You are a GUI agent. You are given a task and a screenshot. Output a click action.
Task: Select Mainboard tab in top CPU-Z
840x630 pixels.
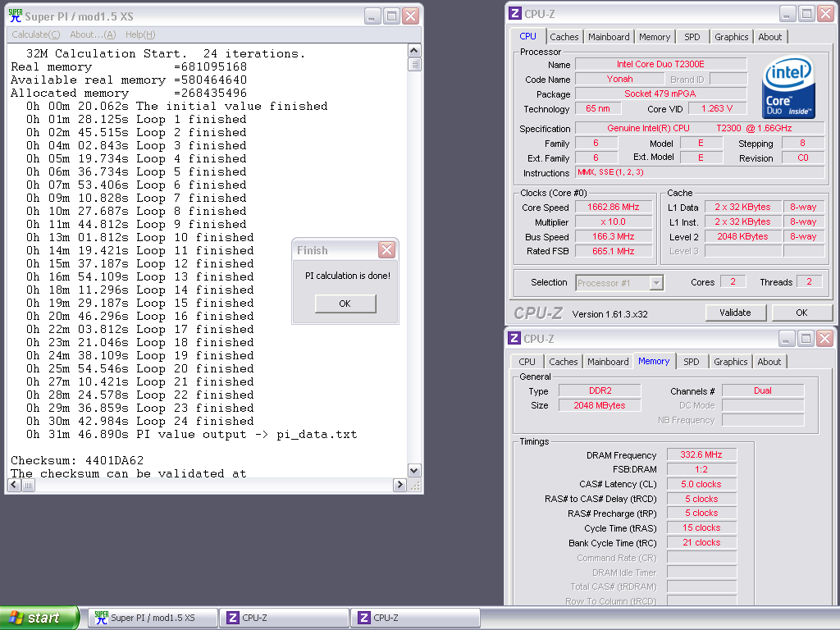[x=609, y=37]
